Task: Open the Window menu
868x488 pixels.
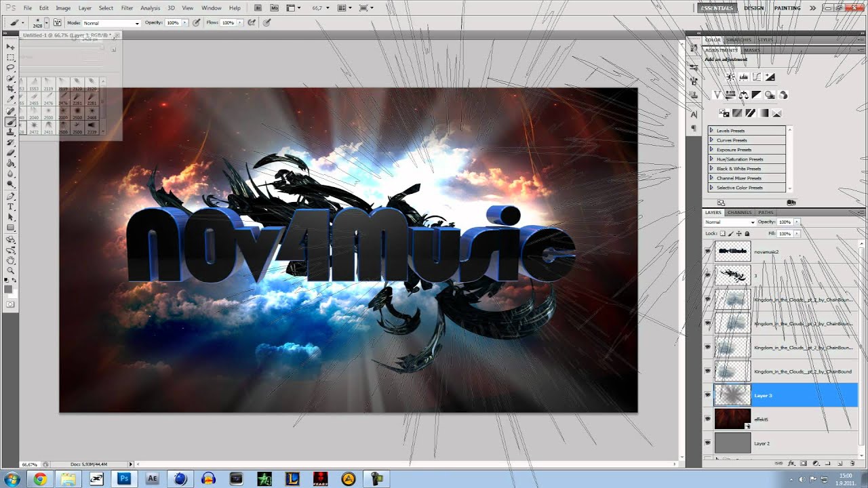Action: point(212,8)
